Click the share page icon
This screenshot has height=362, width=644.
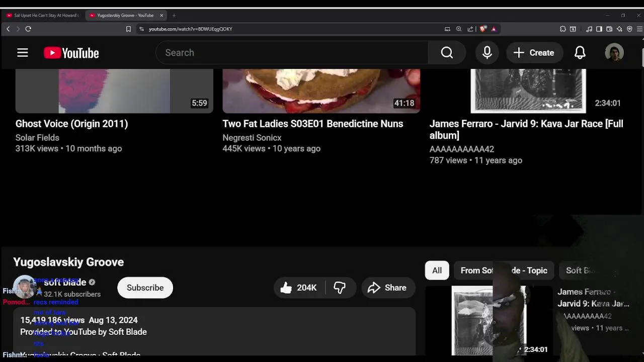coord(470,29)
